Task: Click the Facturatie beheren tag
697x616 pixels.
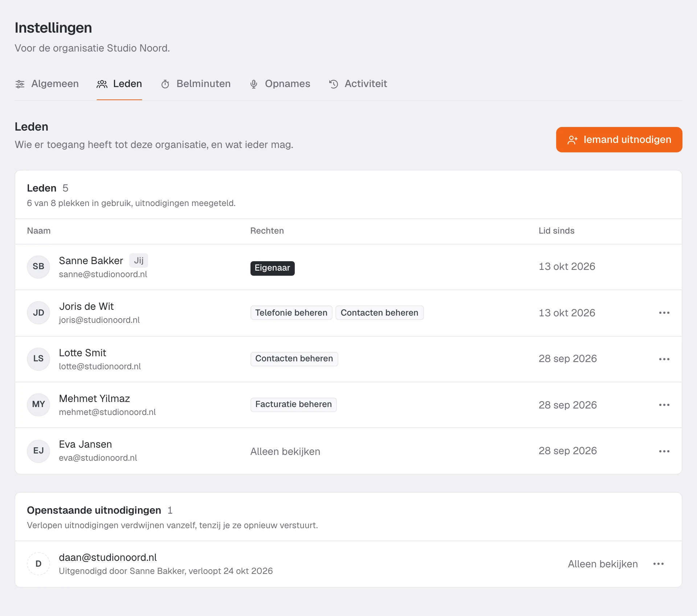Action: pos(294,404)
